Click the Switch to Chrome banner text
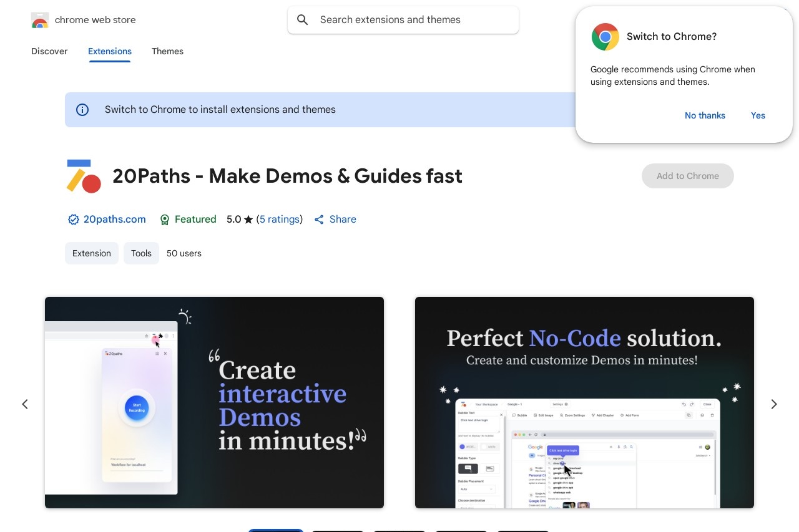 (x=220, y=110)
